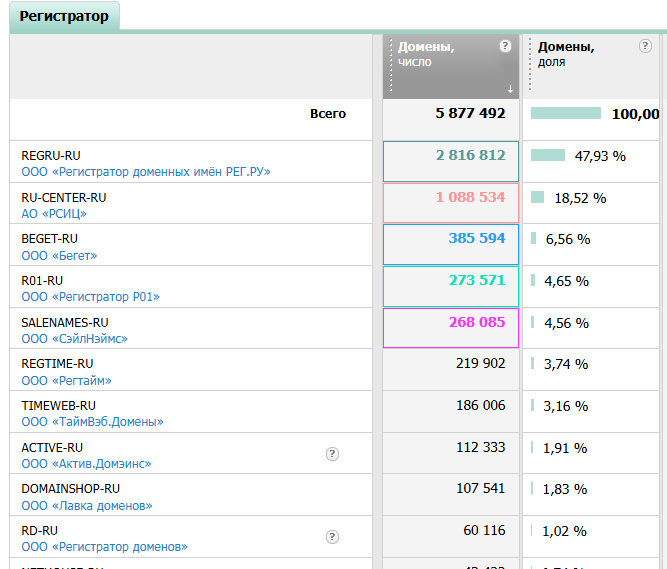Click ACTIVE-RU registrar name
Viewport: 667px width, 569px height.
coord(52,448)
